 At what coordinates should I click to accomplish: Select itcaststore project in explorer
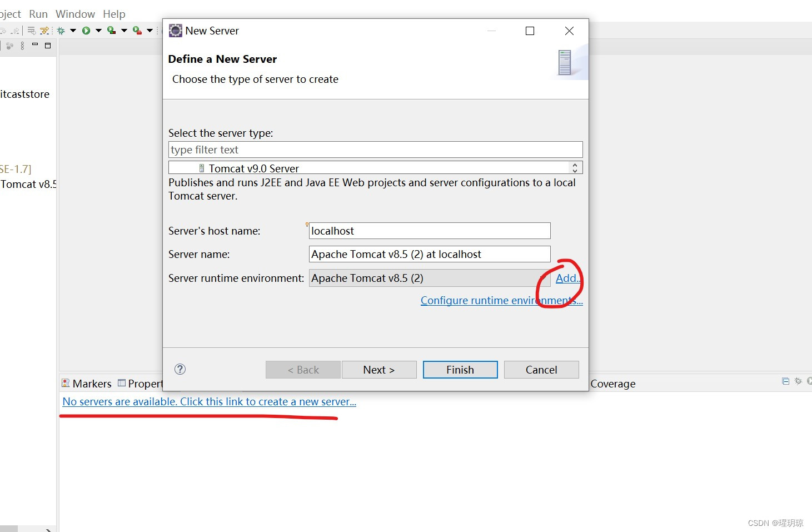point(25,94)
